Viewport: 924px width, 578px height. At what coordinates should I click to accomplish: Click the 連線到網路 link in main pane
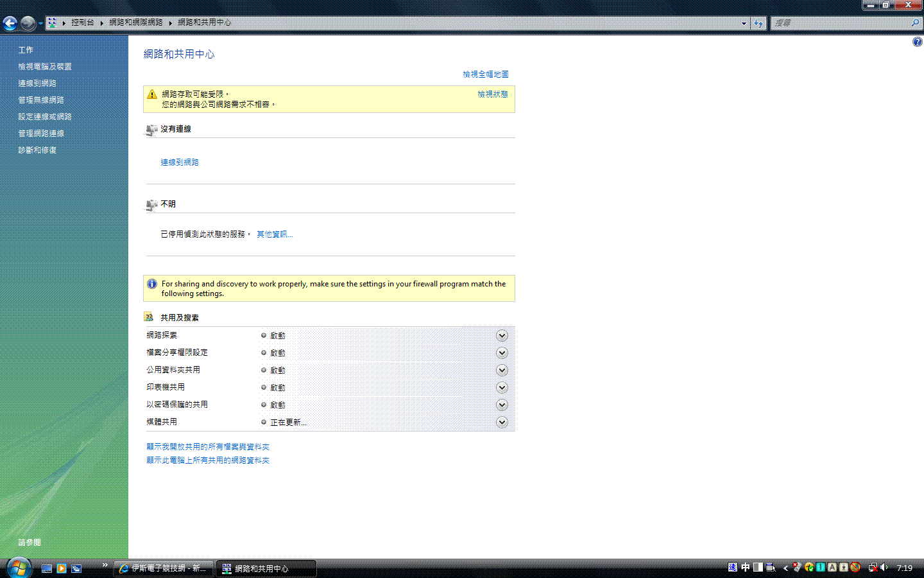click(x=180, y=162)
